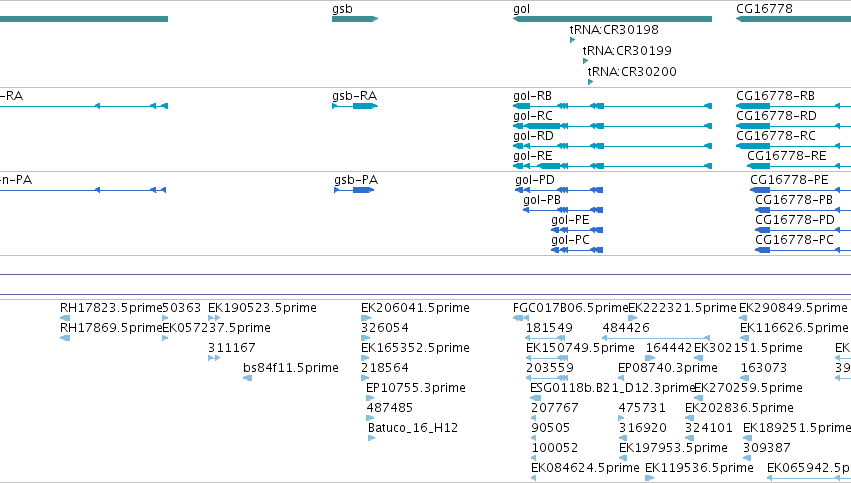Select the 326054 feature label
The height and width of the screenshot is (483, 851).
coord(385,328)
